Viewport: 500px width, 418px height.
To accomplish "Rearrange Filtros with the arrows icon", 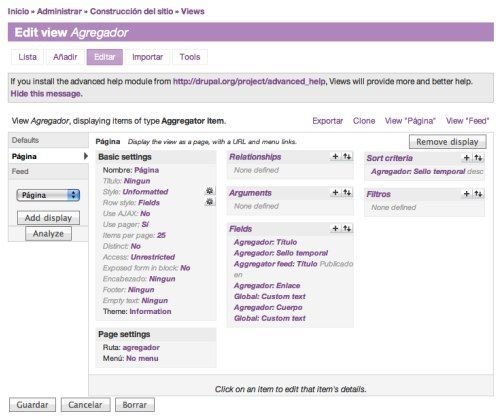I will [x=478, y=194].
